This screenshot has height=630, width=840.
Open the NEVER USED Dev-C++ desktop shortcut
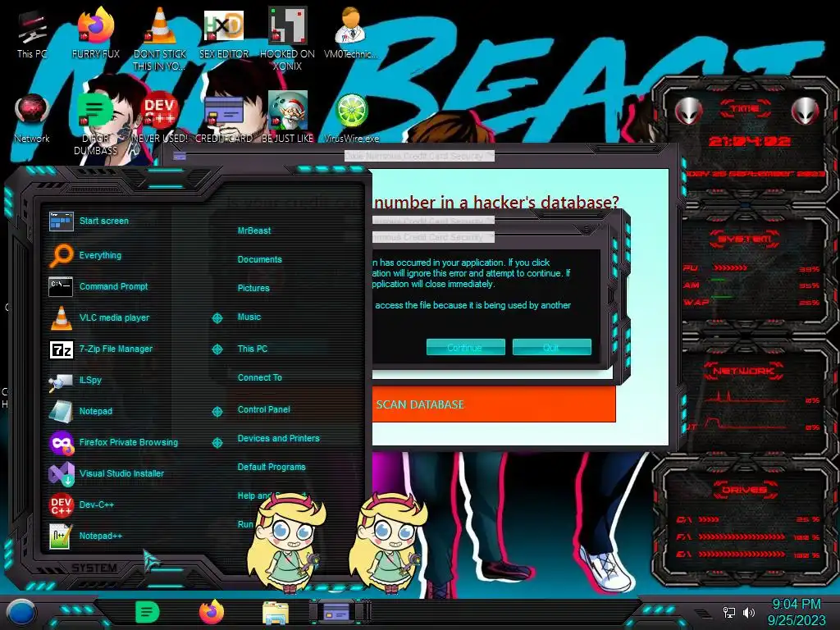(x=159, y=118)
